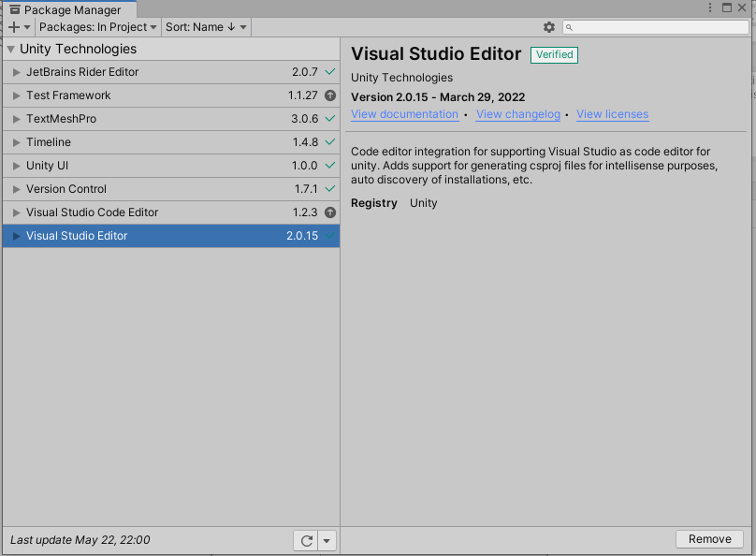The height and width of the screenshot is (556, 756).
Task: Click the Verified badge
Action: 554,54
